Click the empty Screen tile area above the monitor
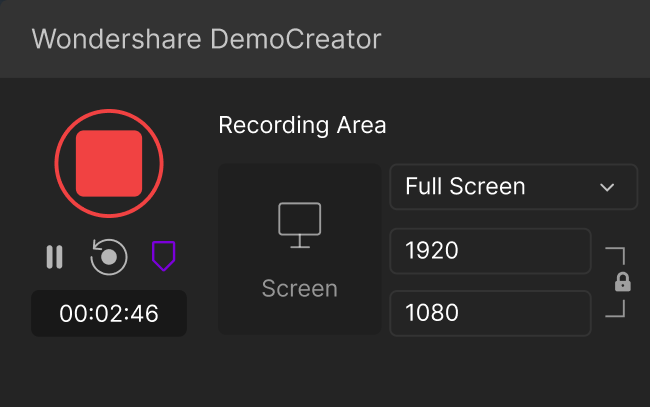 (x=299, y=180)
